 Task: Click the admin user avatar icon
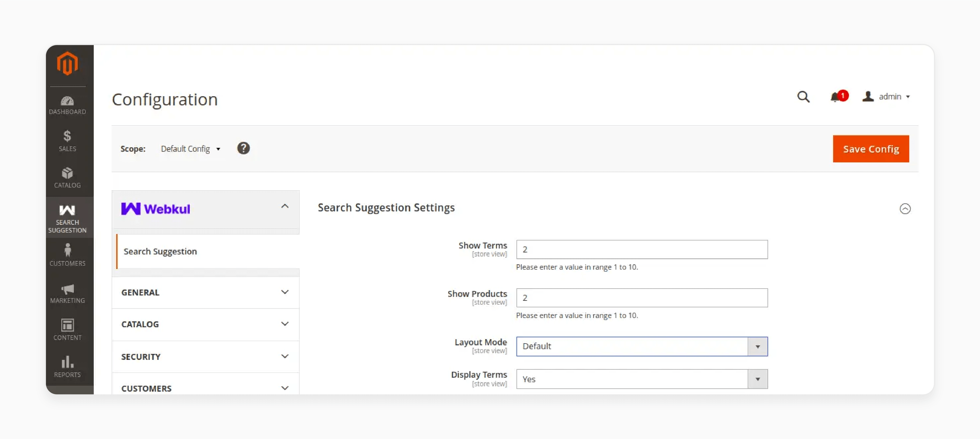(868, 96)
